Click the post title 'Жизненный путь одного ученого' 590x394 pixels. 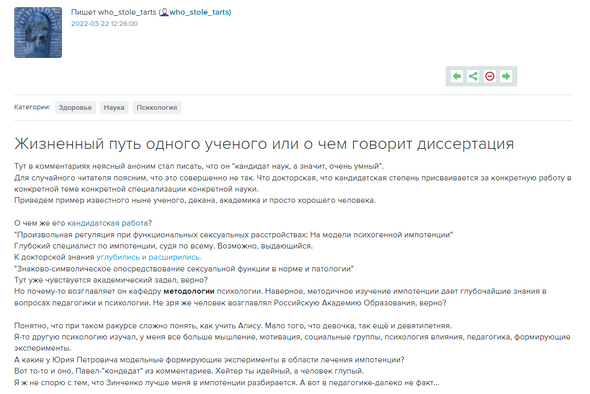pos(264,144)
